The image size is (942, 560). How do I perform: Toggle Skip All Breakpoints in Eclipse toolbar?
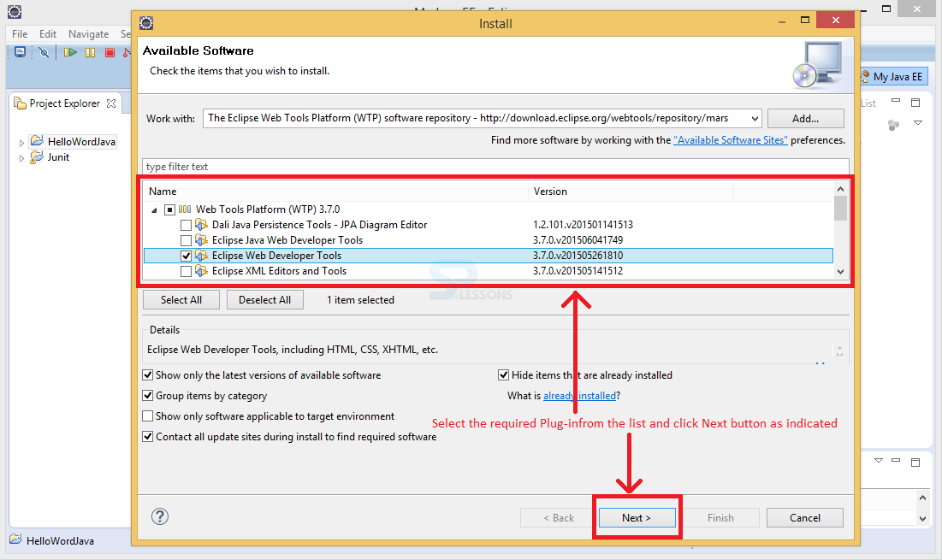point(44,52)
